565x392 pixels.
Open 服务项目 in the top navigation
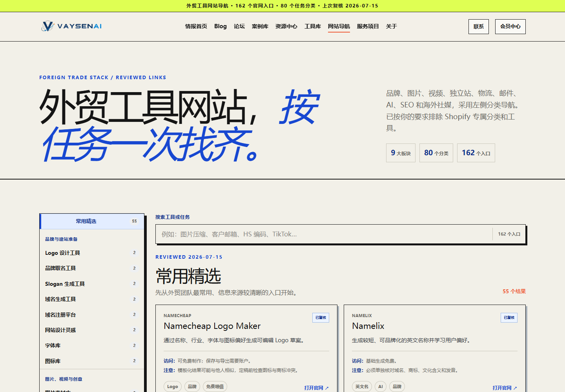coord(368,26)
